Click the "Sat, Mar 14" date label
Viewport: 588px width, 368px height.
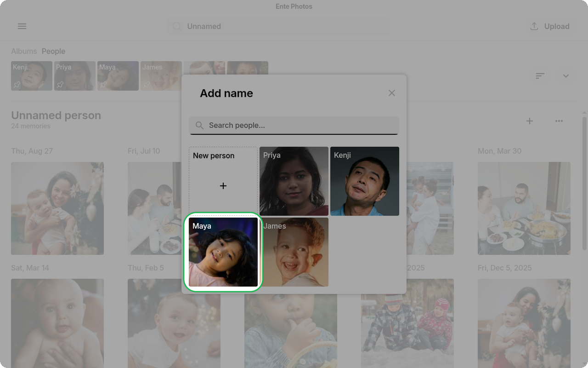(30, 268)
